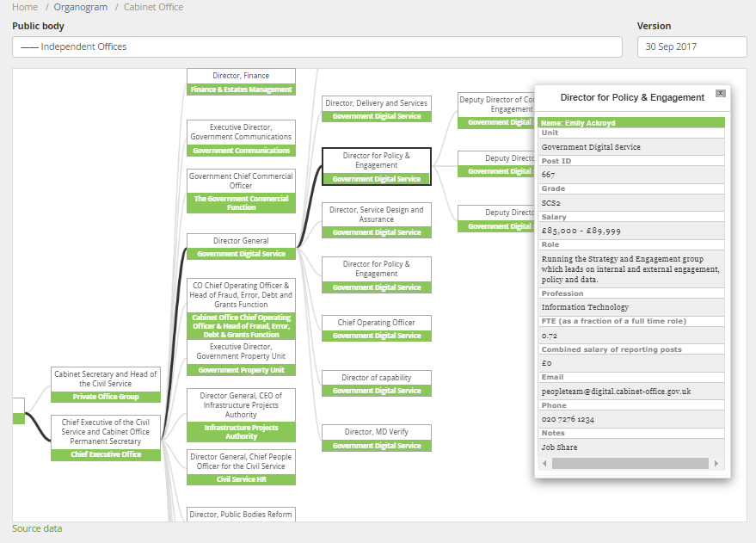Viewport: 756px width, 543px height.
Task: Click the email peopleteam@digital.cabinet-office.gov.uk
Action: pos(616,392)
